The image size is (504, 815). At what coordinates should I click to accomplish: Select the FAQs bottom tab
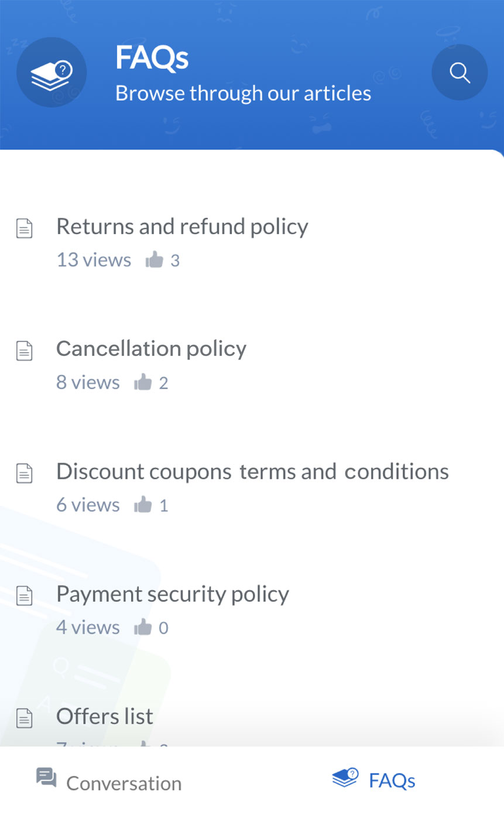click(x=374, y=780)
